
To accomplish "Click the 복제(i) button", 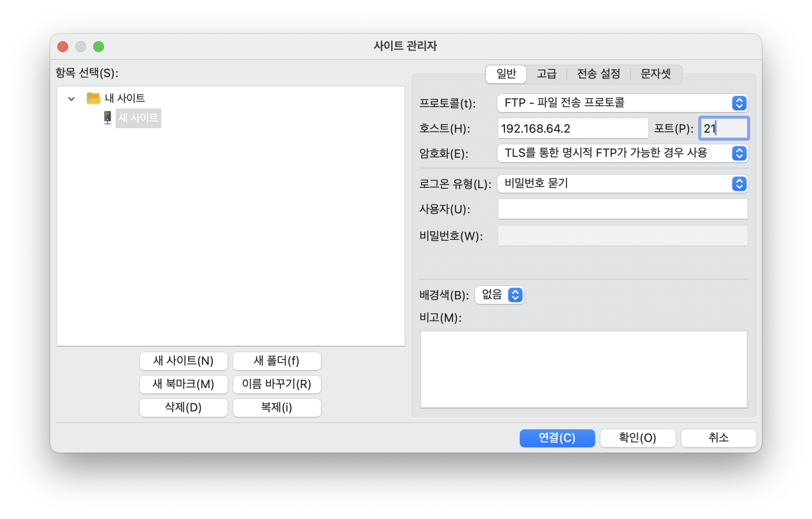I will point(277,407).
